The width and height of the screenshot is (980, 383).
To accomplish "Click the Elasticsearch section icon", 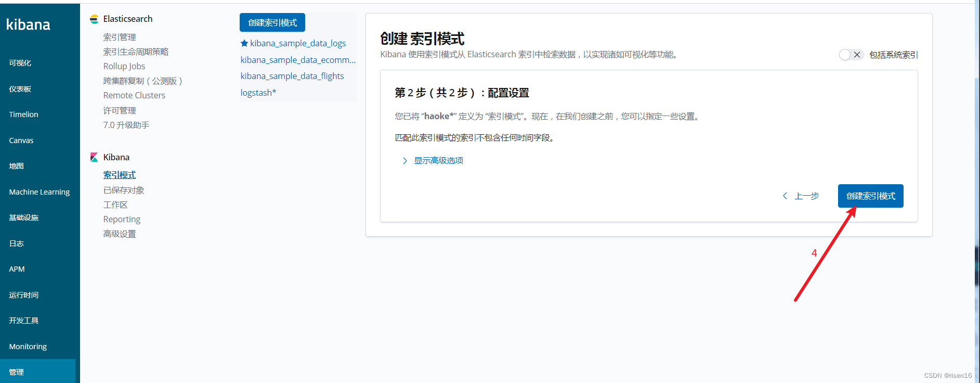I will click(x=94, y=19).
